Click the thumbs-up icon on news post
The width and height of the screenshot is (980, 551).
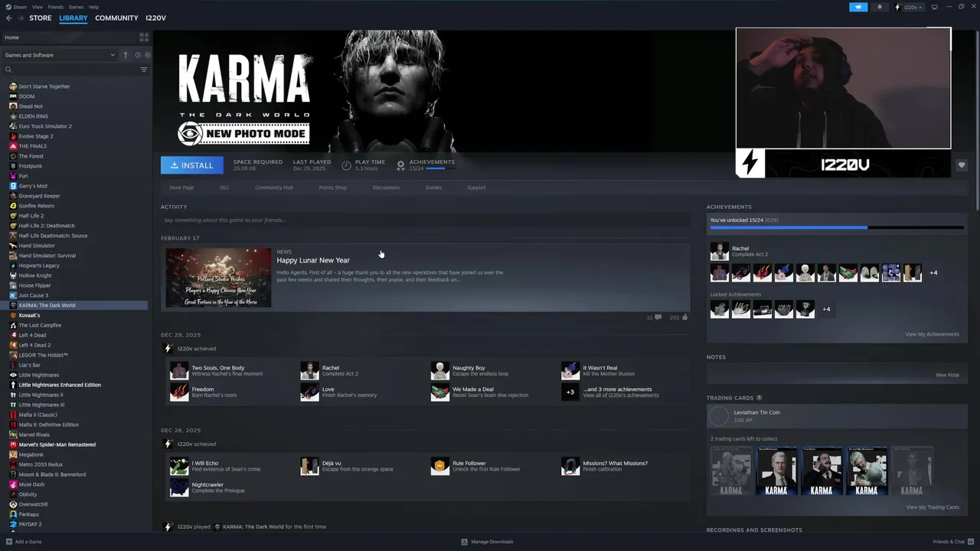(x=684, y=317)
